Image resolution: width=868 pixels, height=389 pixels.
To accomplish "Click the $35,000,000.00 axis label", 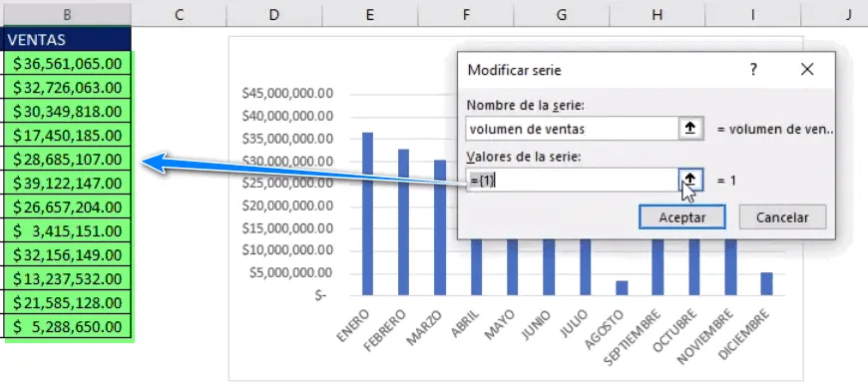I will click(287, 139).
